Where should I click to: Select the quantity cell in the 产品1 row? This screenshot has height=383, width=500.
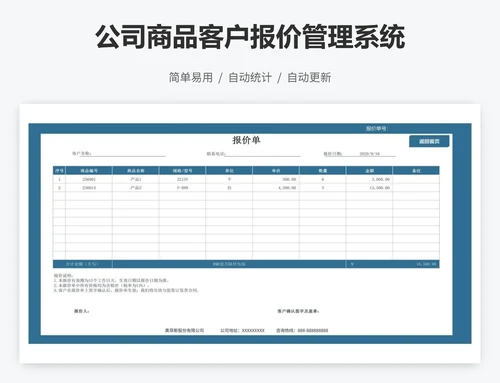click(x=323, y=179)
